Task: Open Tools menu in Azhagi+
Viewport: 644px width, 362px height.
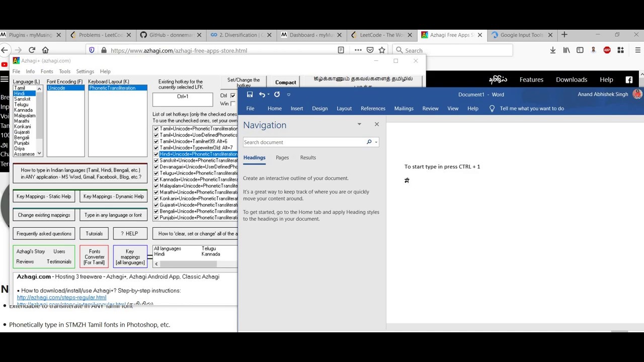Action: point(64,71)
